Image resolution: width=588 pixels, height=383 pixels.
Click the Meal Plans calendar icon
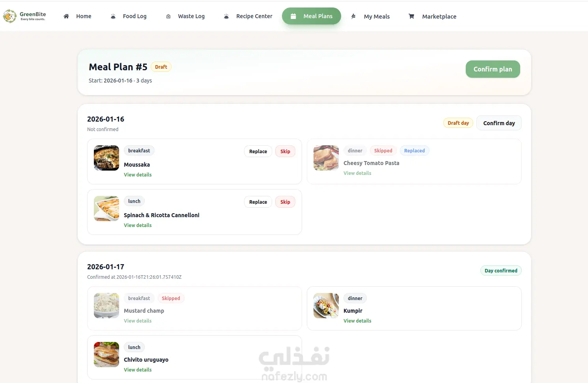[293, 16]
